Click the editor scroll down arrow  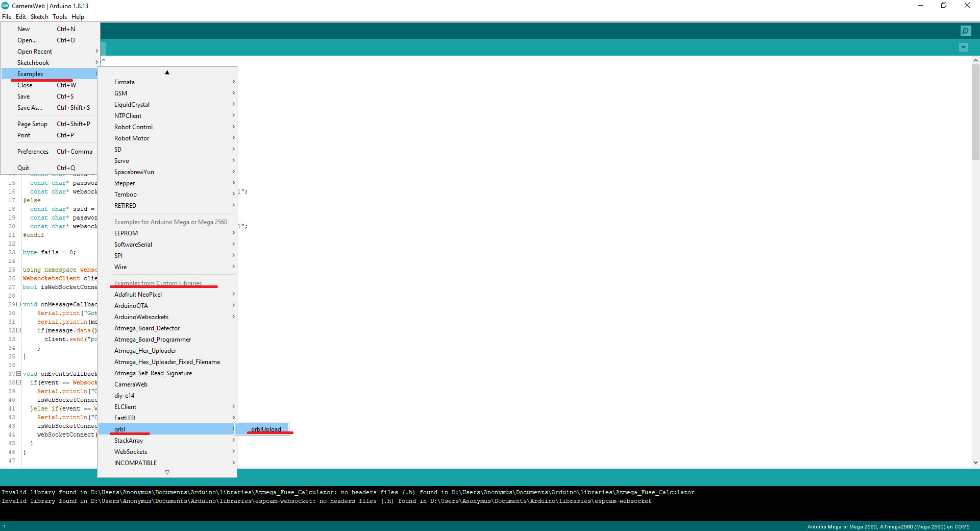click(x=975, y=463)
